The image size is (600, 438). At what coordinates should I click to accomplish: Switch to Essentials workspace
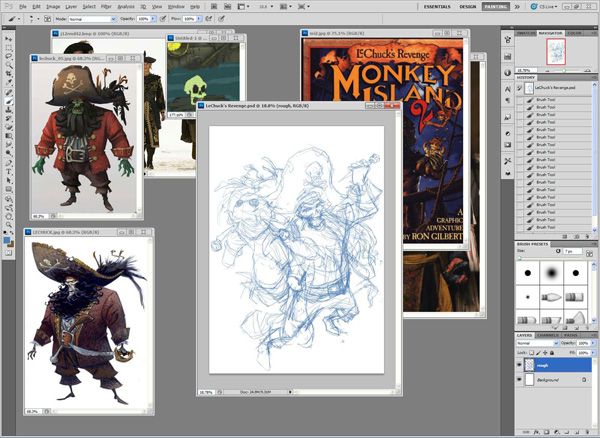point(437,7)
